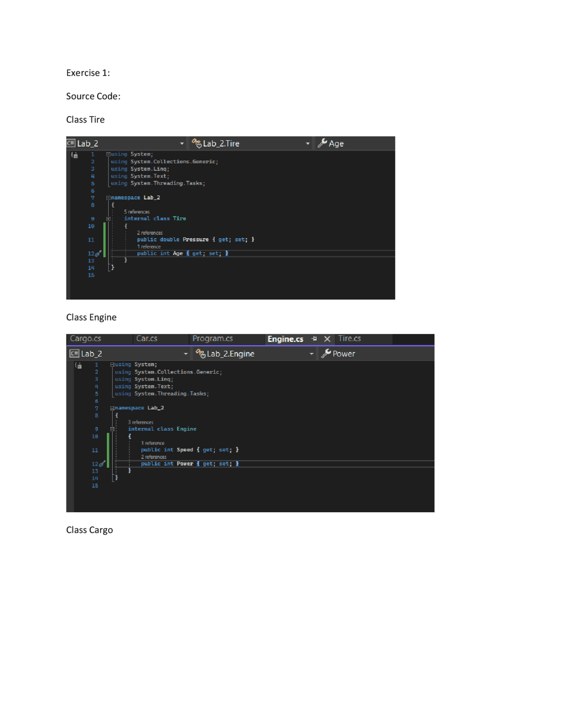The width and height of the screenshot is (563, 728).
Task: Click the Tire class code screenshot
Action: 230,218
